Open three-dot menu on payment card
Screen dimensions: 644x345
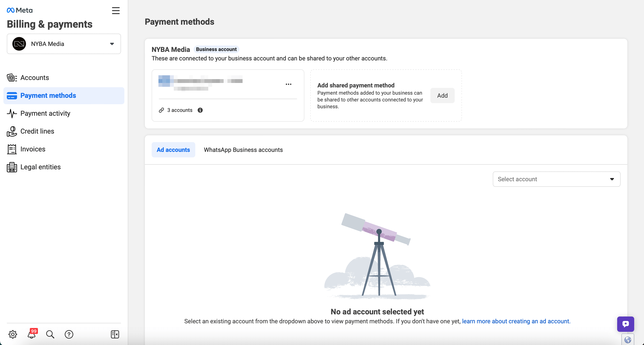289,84
